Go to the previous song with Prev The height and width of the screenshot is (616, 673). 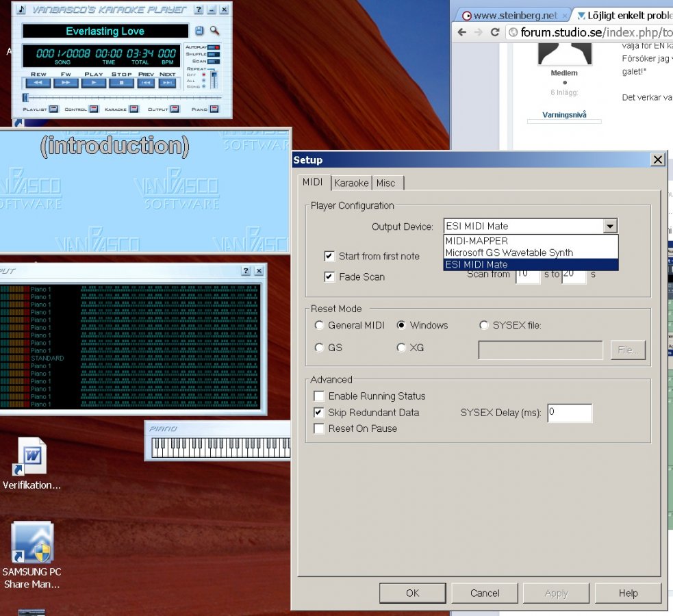(146, 83)
